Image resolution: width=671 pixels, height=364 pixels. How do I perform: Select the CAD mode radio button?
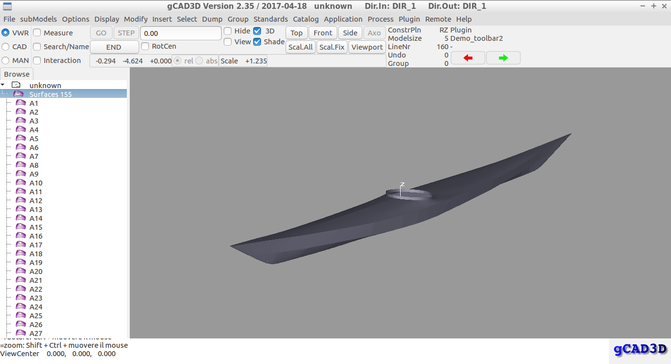pyautogui.click(x=6, y=47)
